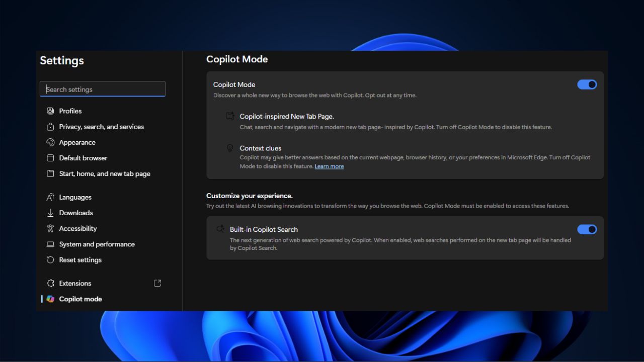Image resolution: width=644 pixels, height=362 pixels.
Task: Open Start, home, and new tab page
Action: pyautogui.click(x=105, y=173)
